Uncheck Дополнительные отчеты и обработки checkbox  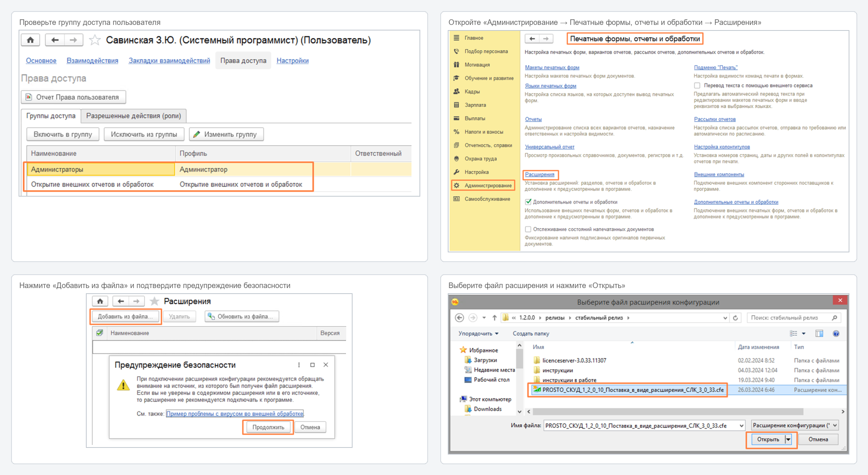coord(528,202)
